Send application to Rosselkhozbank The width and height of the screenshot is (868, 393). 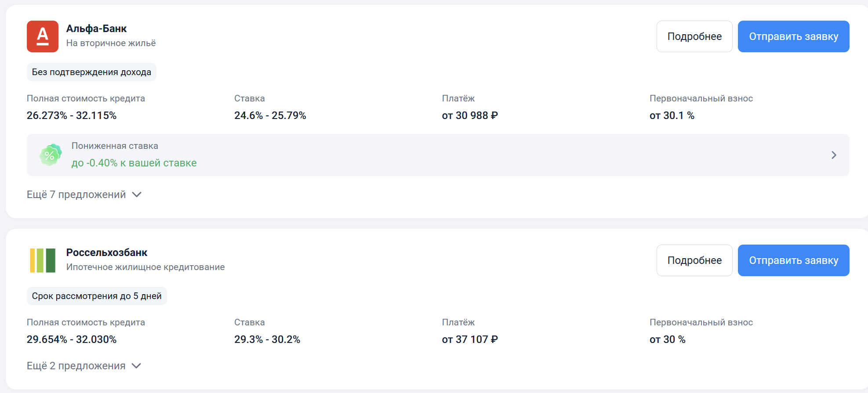coord(793,260)
